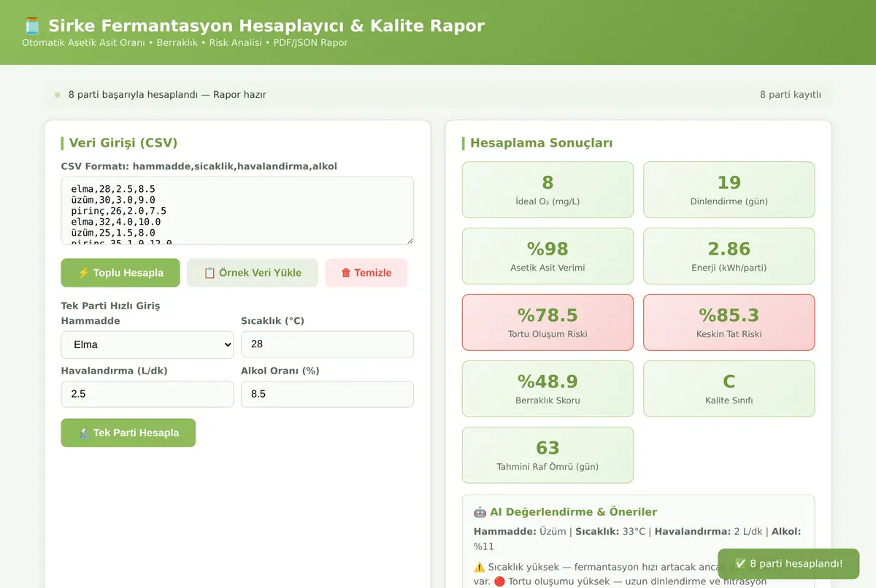Screen dimensions: 876x588
Task: Clear the data with Temizle button
Action: click(366, 273)
